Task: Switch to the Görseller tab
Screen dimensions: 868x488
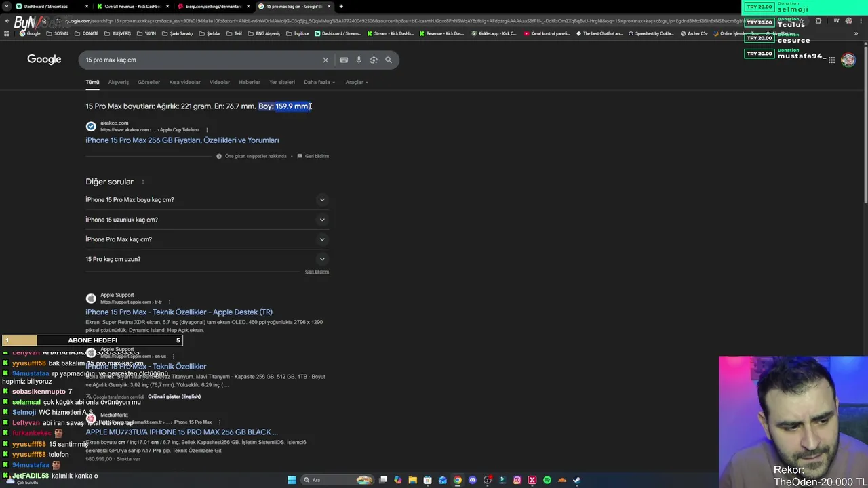Action: 149,82
